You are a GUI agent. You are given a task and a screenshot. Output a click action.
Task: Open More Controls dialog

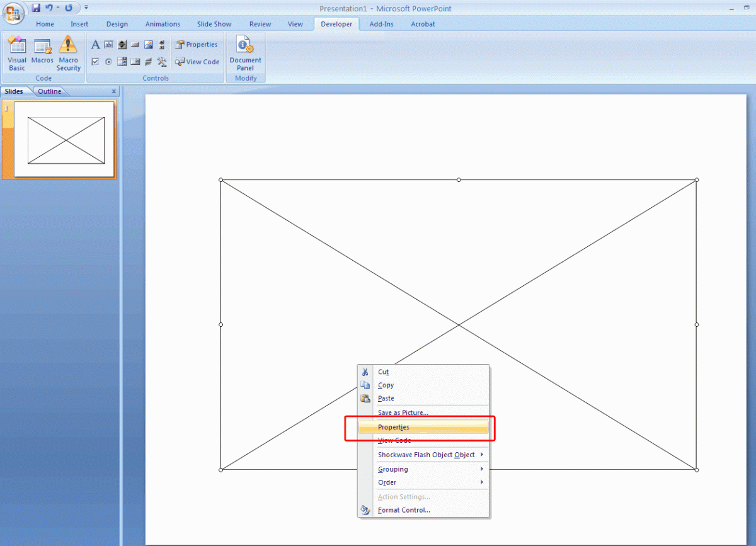pos(161,61)
